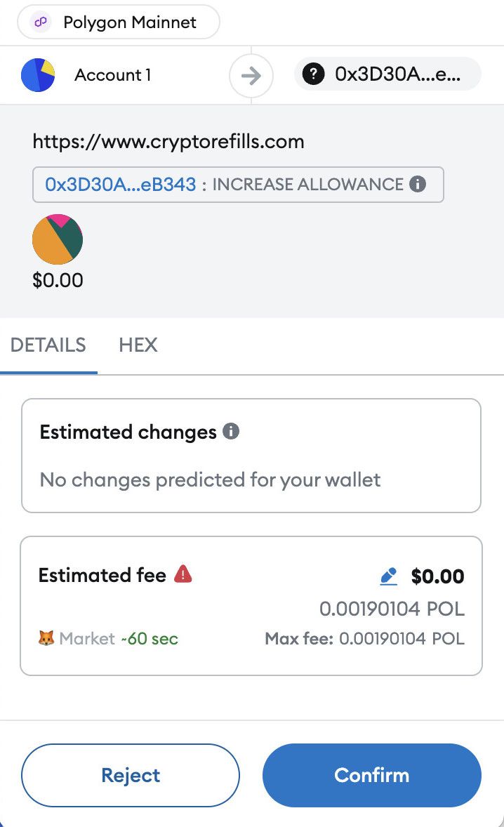This screenshot has width=504, height=827.
Task: Open the HEX tab
Action: pos(138,345)
